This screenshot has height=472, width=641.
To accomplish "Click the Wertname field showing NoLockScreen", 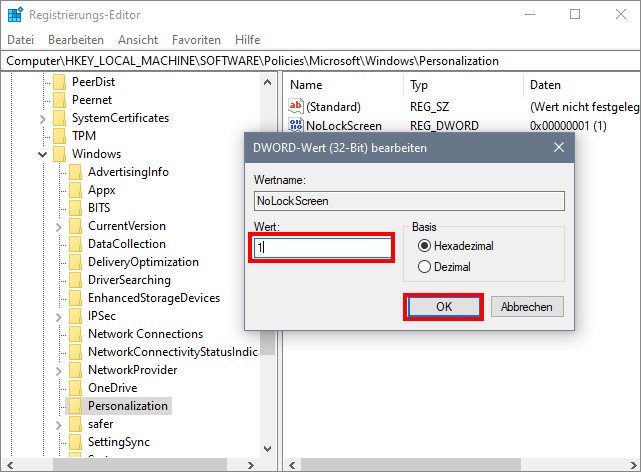I will [409, 201].
